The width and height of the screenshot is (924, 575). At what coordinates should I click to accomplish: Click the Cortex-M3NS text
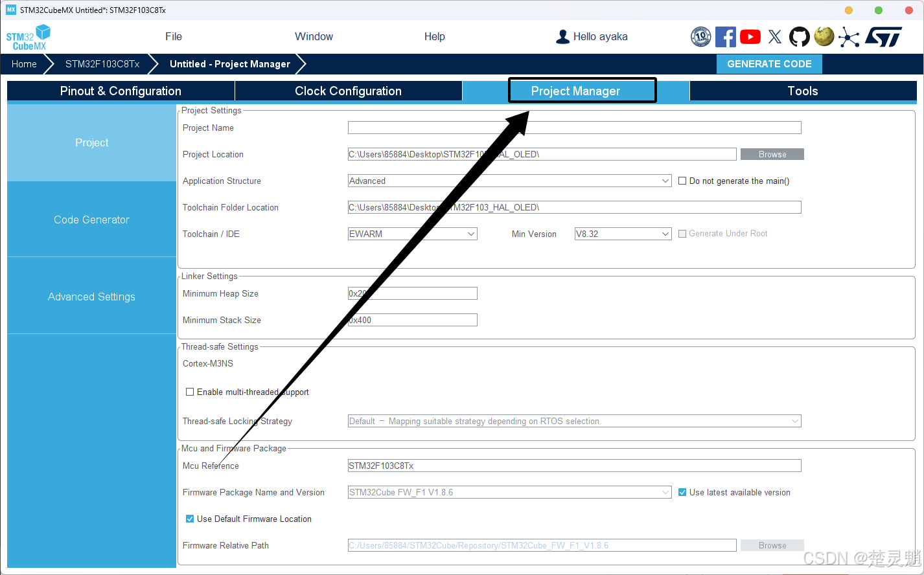pos(208,363)
